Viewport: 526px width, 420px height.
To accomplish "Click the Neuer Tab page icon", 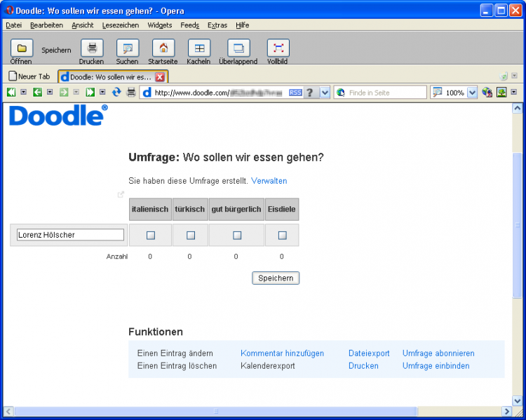I will (x=13, y=76).
